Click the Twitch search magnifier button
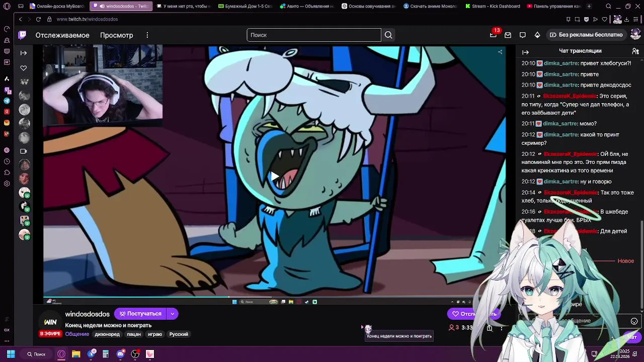The height and width of the screenshot is (362, 644). [388, 35]
